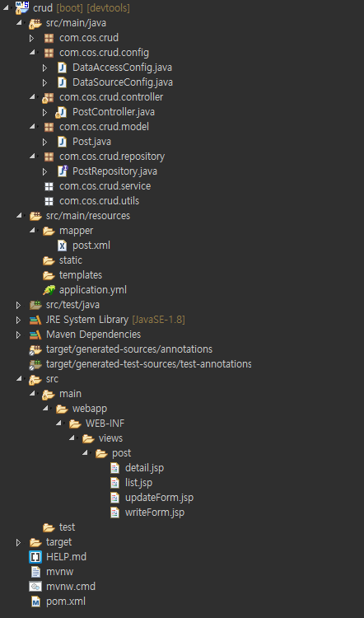This screenshot has width=364, height=618.
Task: Click the updateForm.jsp file icon
Action: 115,498
